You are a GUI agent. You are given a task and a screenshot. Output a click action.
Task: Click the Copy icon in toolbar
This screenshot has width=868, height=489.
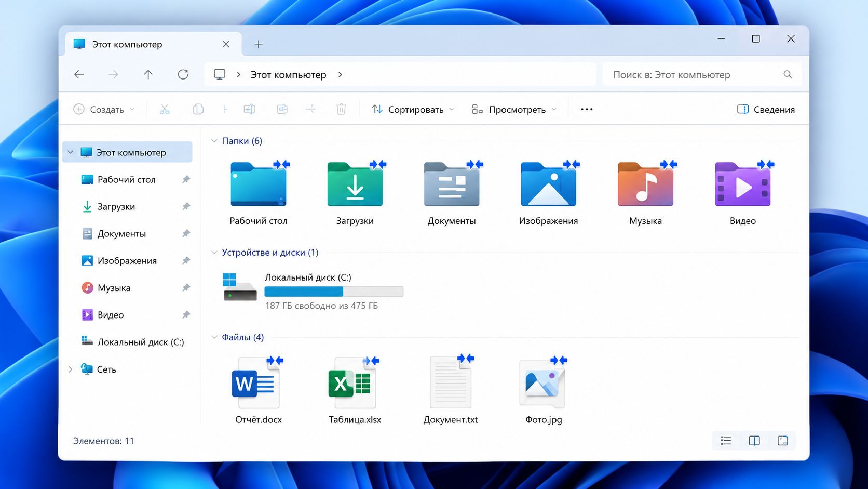tap(198, 109)
